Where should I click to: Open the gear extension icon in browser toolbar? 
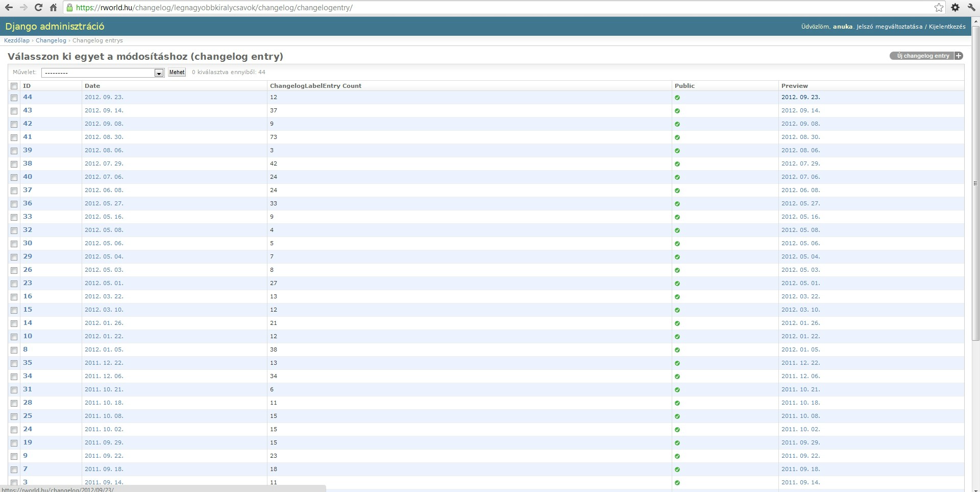click(955, 8)
